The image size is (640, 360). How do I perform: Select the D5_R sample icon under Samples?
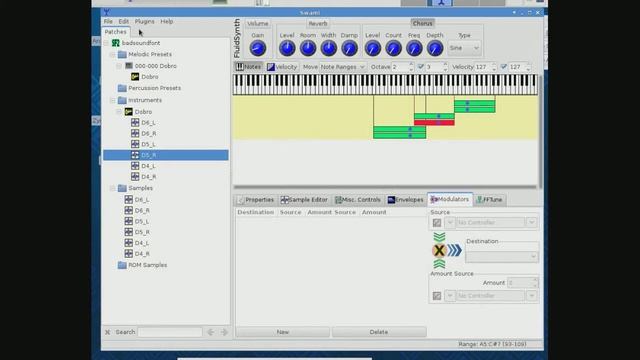[x=129, y=232]
